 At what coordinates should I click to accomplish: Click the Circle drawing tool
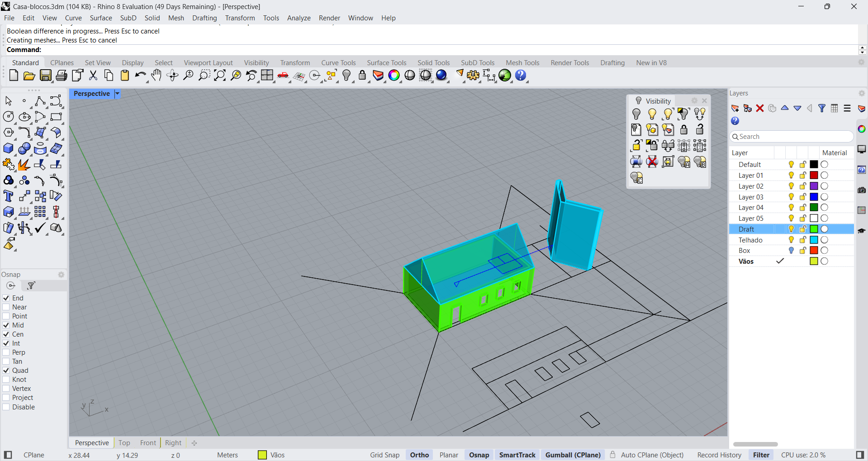9,117
